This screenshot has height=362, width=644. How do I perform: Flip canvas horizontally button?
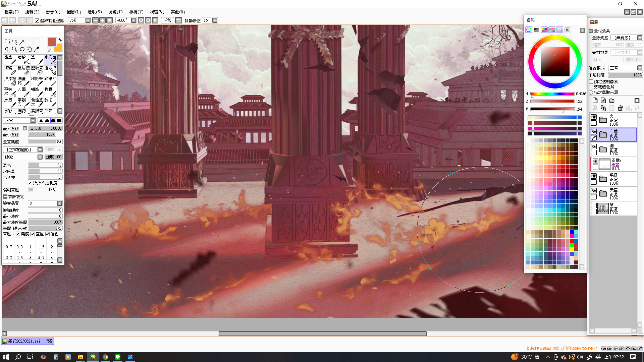click(179, 20)
